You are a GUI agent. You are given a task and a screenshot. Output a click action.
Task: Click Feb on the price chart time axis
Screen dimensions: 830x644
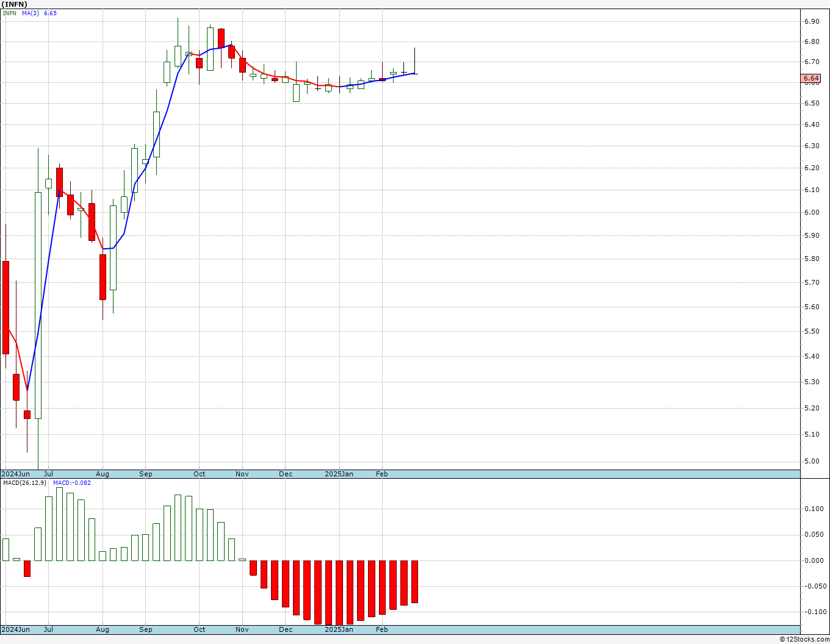point(381,474)
